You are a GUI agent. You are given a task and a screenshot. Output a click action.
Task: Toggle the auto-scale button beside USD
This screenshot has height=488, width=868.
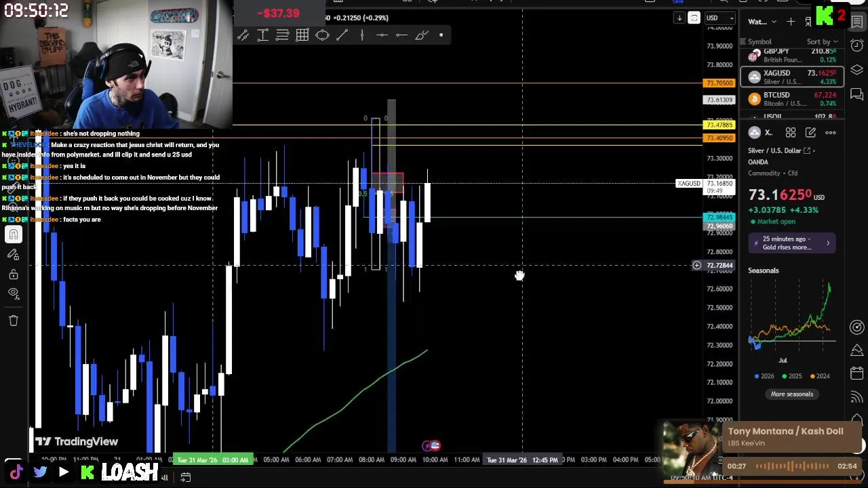pos(694,18)
